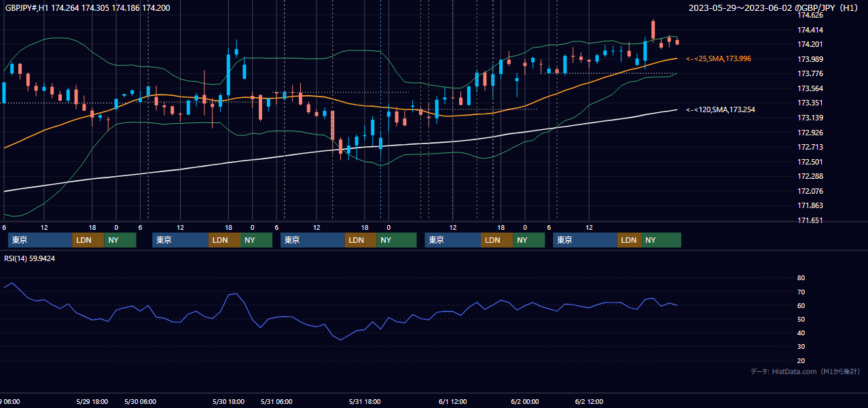Click the 5/30 06:00 time label
This screenshot has width=868, height=408.
[x=141, y=402]
